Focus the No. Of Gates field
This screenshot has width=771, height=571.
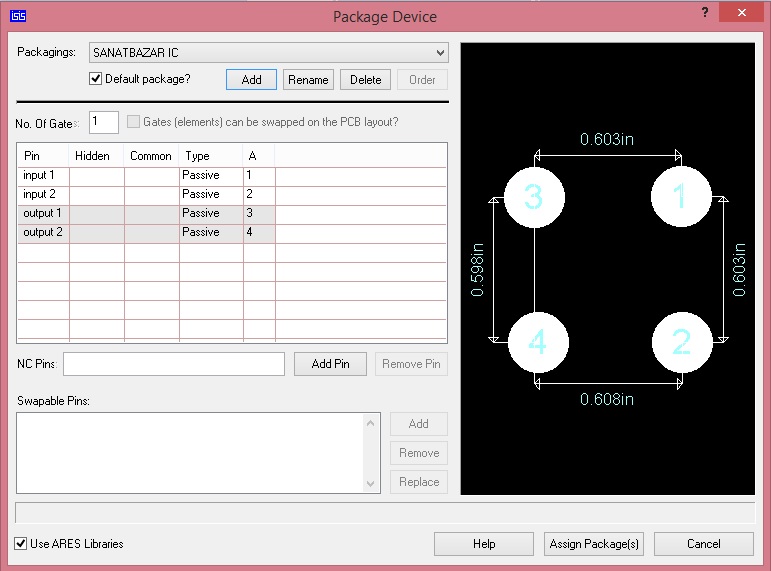tap(104, 122)
